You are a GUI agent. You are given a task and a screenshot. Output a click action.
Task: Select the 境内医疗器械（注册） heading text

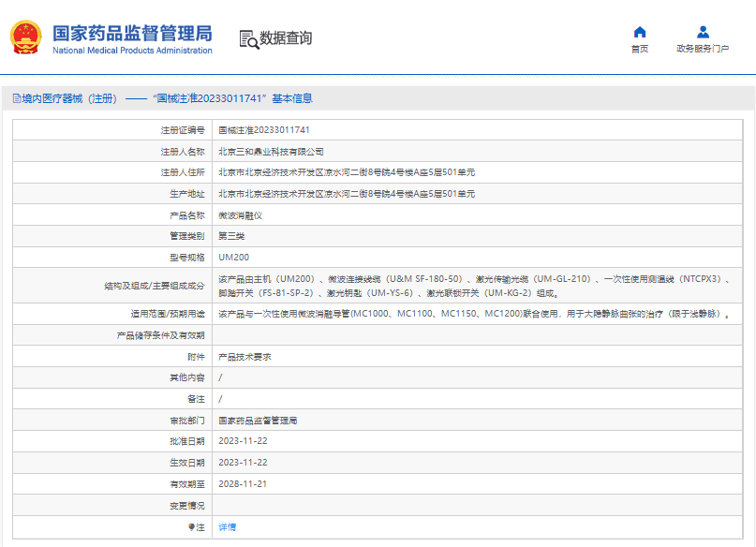[x=69, y=98]
